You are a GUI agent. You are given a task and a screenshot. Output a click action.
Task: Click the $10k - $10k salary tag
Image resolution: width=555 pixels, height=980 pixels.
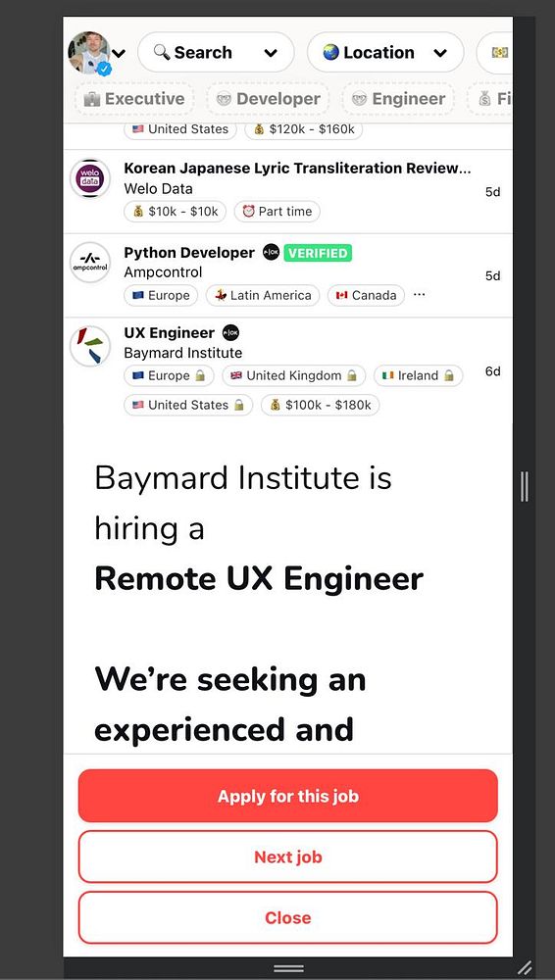coord(176,212)
